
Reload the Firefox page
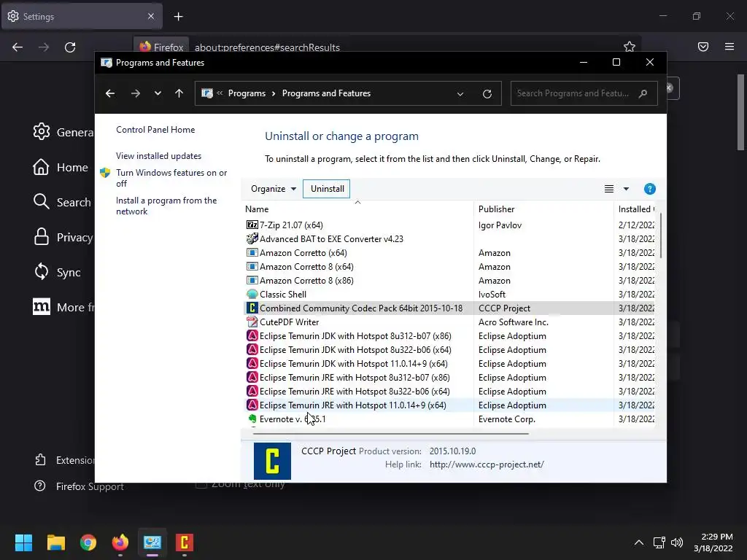tap(70, 47)
